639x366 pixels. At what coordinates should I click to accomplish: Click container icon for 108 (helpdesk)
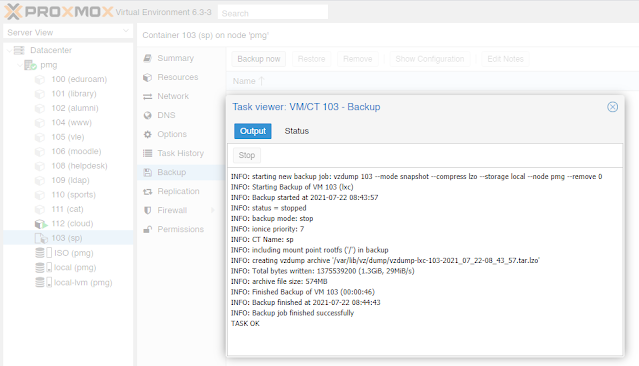[40, 166]
